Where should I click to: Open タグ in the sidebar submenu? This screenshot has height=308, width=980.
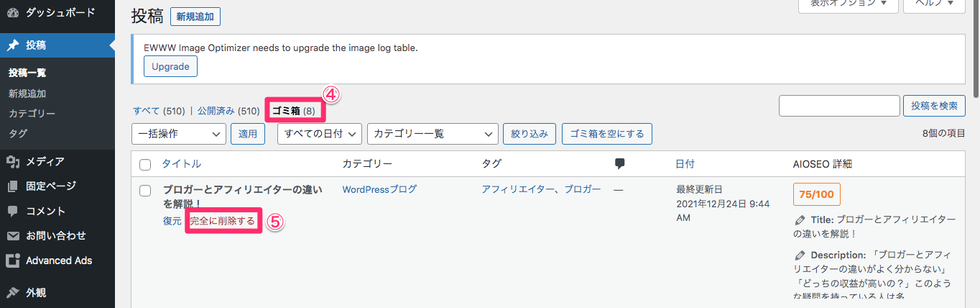point(18,133)
